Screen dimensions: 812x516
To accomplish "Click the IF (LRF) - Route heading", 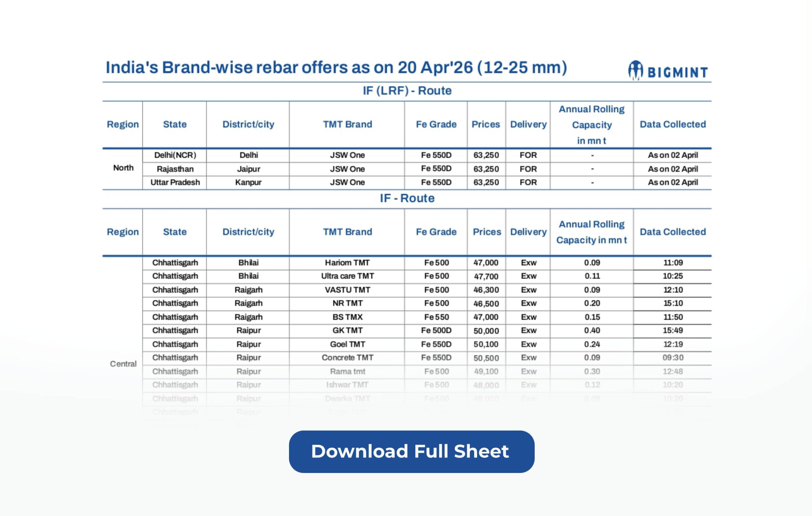I will (407, 91).
